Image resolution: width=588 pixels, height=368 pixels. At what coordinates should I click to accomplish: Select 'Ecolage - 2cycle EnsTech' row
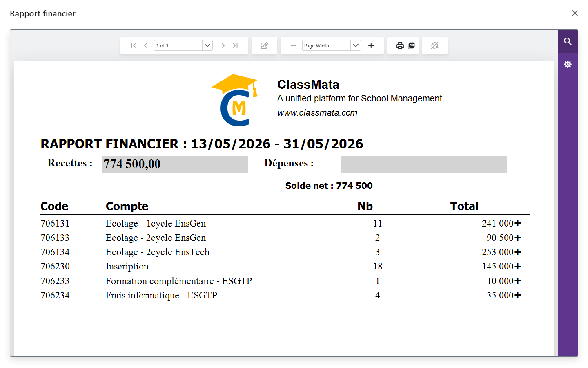pyautogui.click(x=158, y=252)
